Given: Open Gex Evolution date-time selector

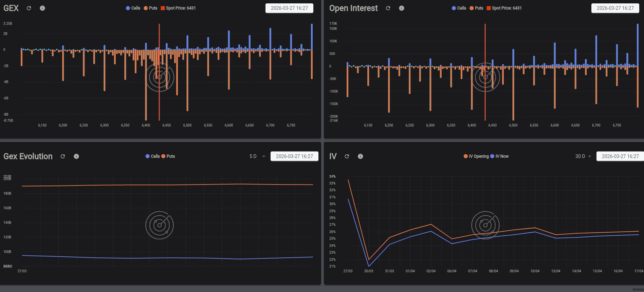Looking at the screenshot, I should point(294,156).
